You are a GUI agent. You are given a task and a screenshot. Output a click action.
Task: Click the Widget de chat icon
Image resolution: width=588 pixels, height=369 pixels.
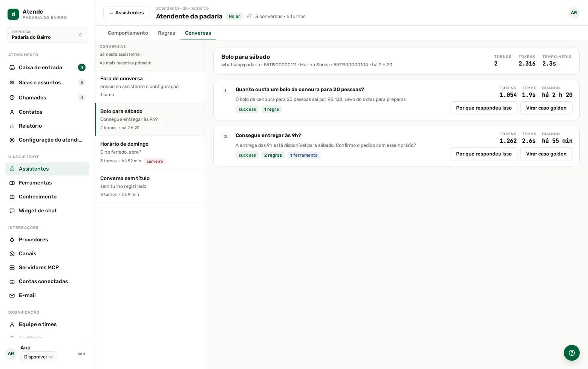pos(12,211)
